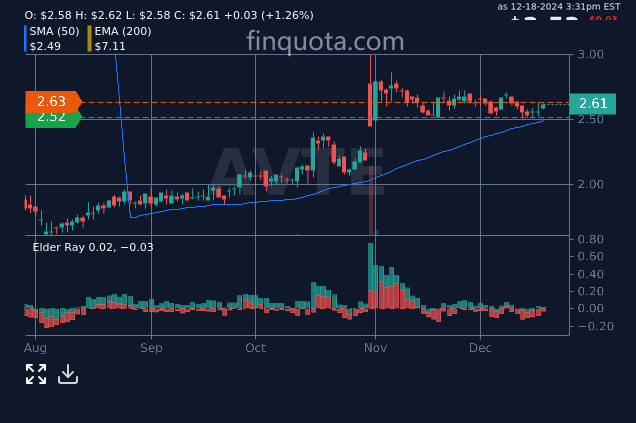Click the 0.40 indicator axis label

point(591,274)
